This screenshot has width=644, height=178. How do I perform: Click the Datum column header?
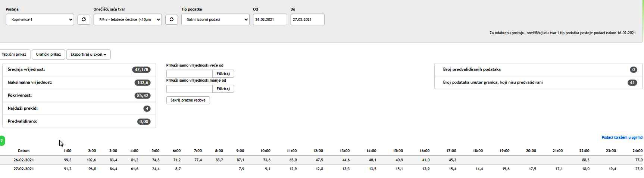pos(24,151)
